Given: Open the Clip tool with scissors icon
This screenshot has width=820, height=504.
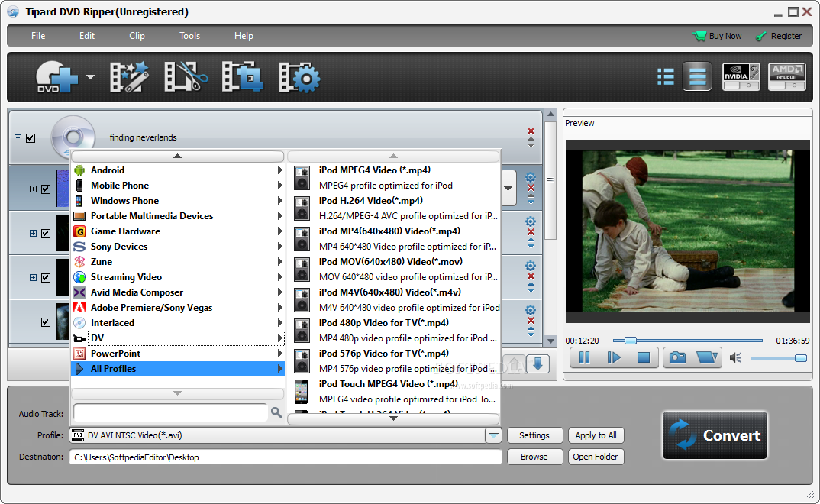Looking at the screenshot, I should 186,77.
